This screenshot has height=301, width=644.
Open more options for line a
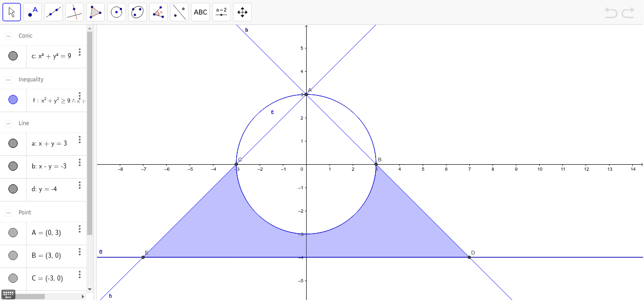80,140
